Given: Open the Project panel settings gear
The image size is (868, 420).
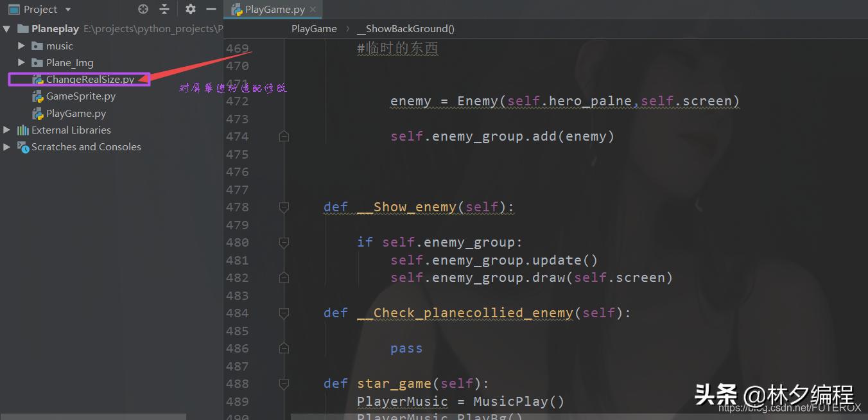Looking at the screenshot, I should click(189, 9).
